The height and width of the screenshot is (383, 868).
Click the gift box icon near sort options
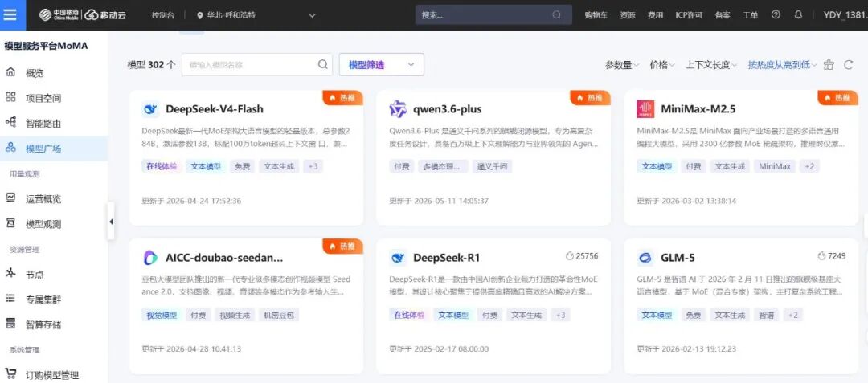click(x=828, y=65)
